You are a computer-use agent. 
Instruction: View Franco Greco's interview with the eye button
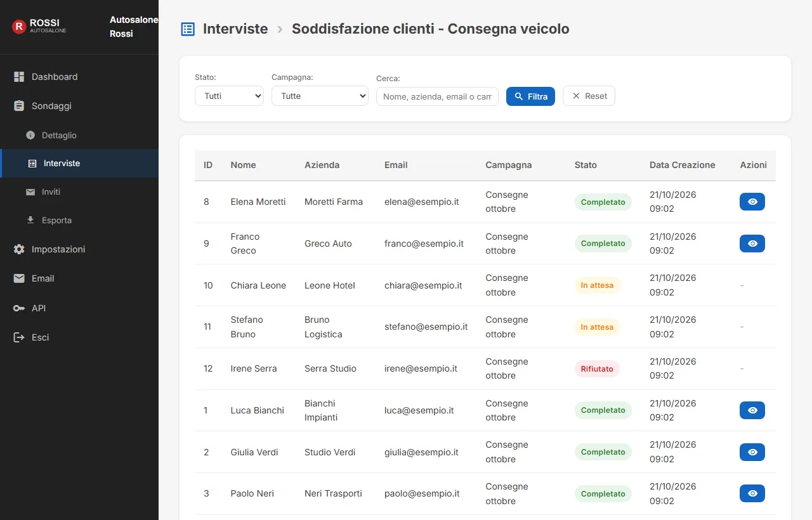coord(752,244)
